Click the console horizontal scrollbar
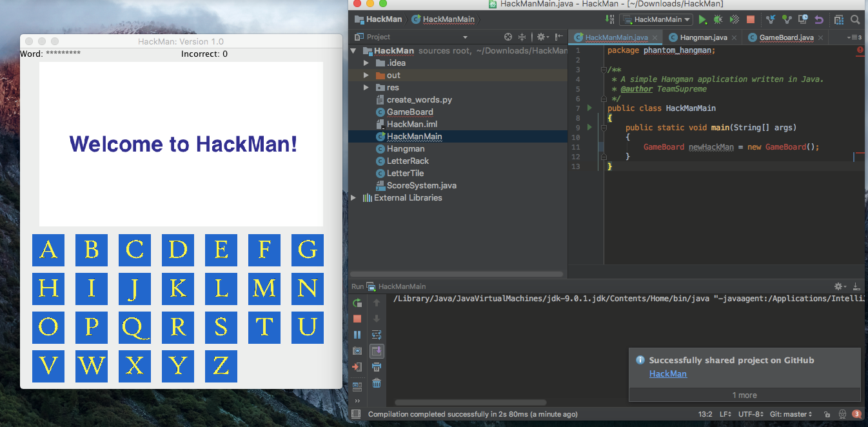Screen dimensions: 868x427 (471, 402)
